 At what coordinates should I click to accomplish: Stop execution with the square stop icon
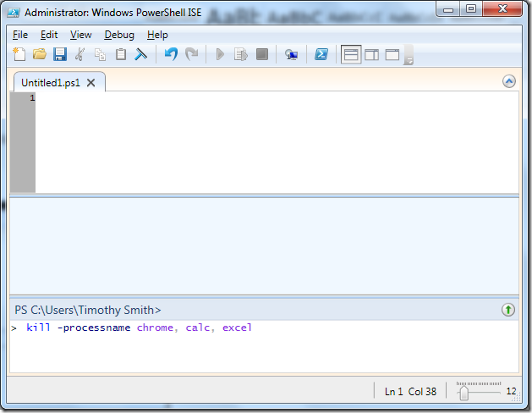pyautogui.click(x=262, y=54)
